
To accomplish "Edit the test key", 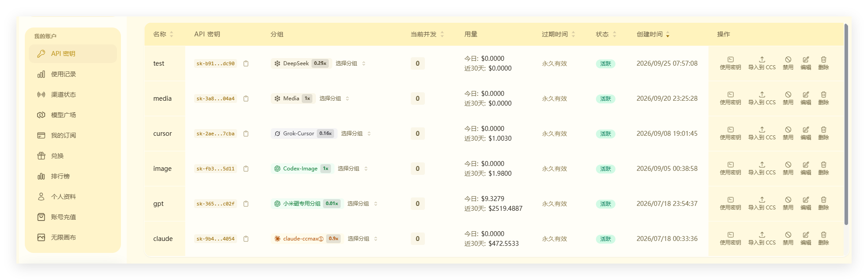I will pos(806,63).
